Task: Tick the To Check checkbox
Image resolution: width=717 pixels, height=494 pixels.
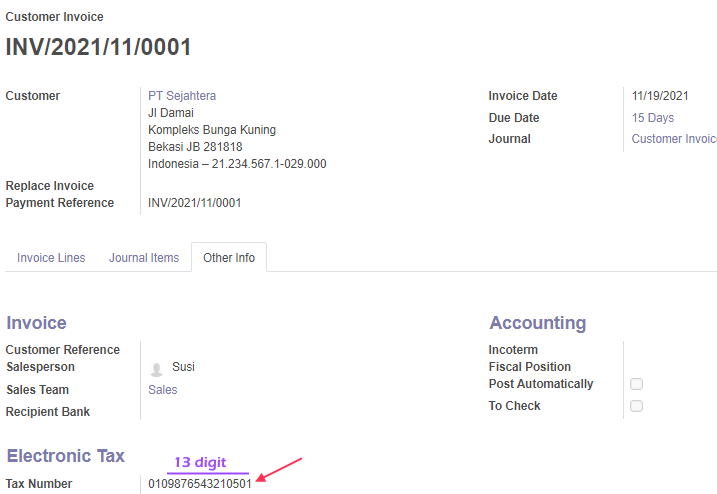Action: (636, 406)
